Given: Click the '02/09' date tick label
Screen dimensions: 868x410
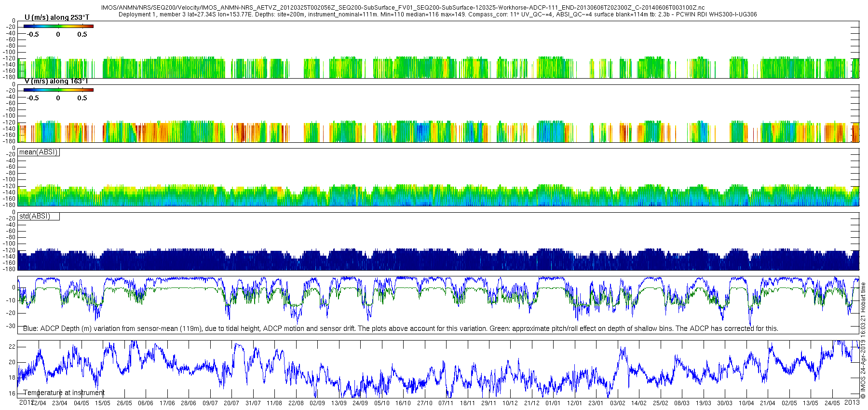Looking at the screenshot, I should coord(317,403).
